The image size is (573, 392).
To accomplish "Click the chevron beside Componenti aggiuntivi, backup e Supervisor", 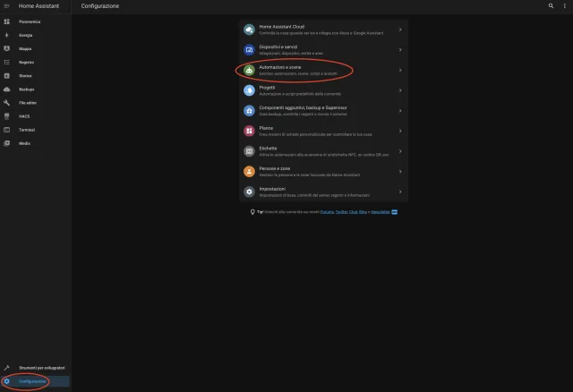I will pyautogui.click(x=400, y=111).
